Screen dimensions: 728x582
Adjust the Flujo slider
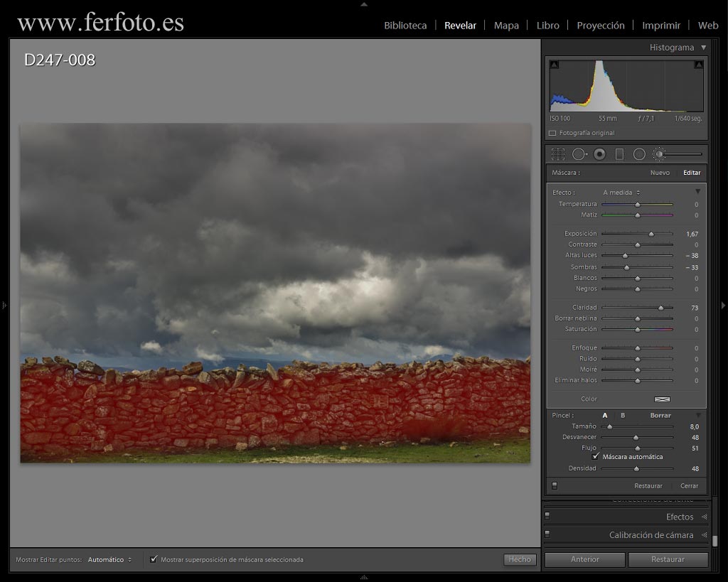click(638, 448)
